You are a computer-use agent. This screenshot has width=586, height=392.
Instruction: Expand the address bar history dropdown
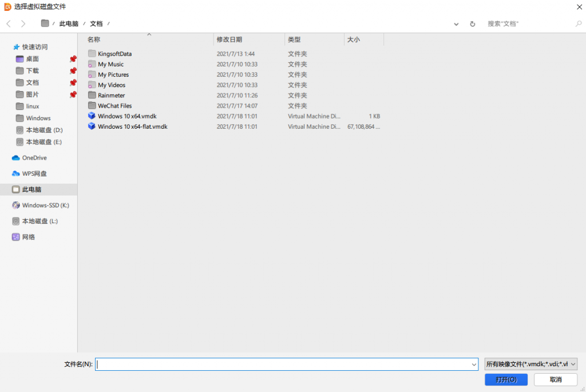[x=456, y=24]
